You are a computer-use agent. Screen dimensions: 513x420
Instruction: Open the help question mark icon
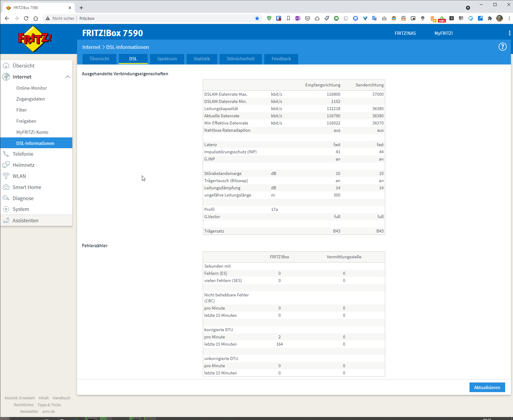(502, 47)
